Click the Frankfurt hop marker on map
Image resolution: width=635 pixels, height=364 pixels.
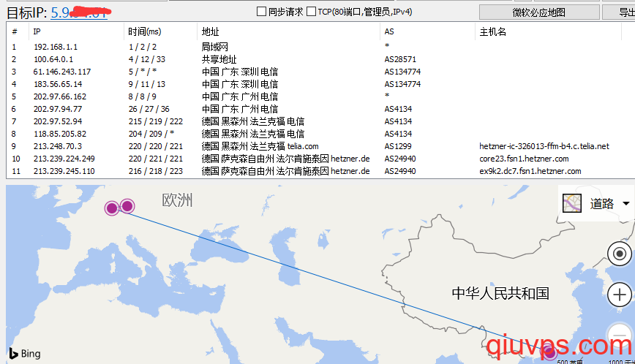click(x=112, y=208)
